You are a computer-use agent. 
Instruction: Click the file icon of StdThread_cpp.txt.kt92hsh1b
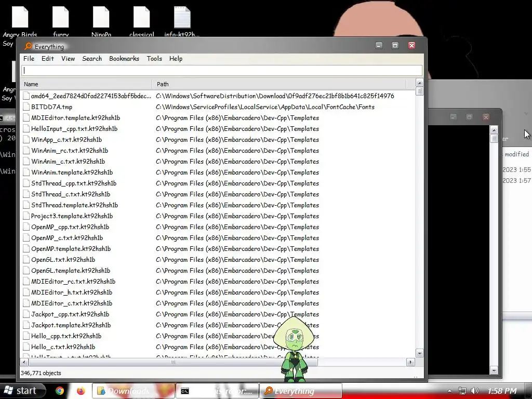tap(26, 183)
